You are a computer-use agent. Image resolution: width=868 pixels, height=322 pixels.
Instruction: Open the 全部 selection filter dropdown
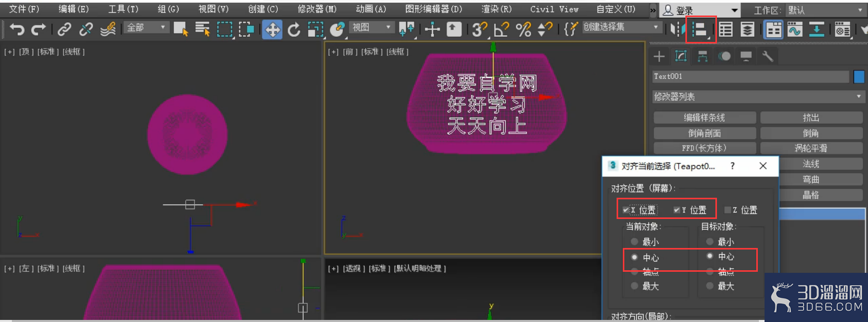146,27
